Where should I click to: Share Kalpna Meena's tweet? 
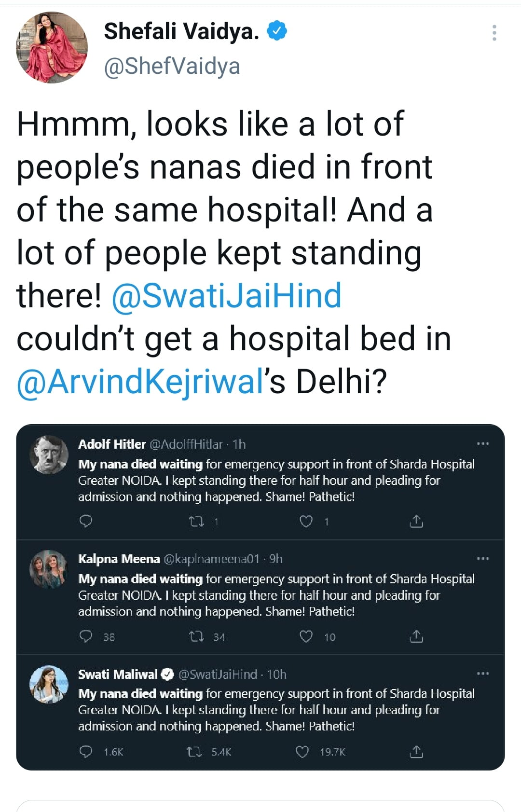pos(416,637)
